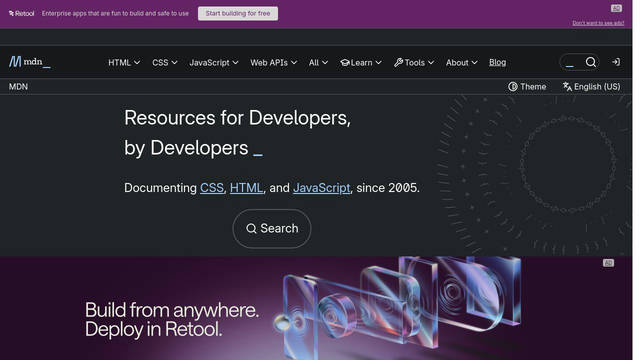Screen dimensions: 640x360
Task: Click the MDN logo in navigation bar
Action: coord(30,62)
